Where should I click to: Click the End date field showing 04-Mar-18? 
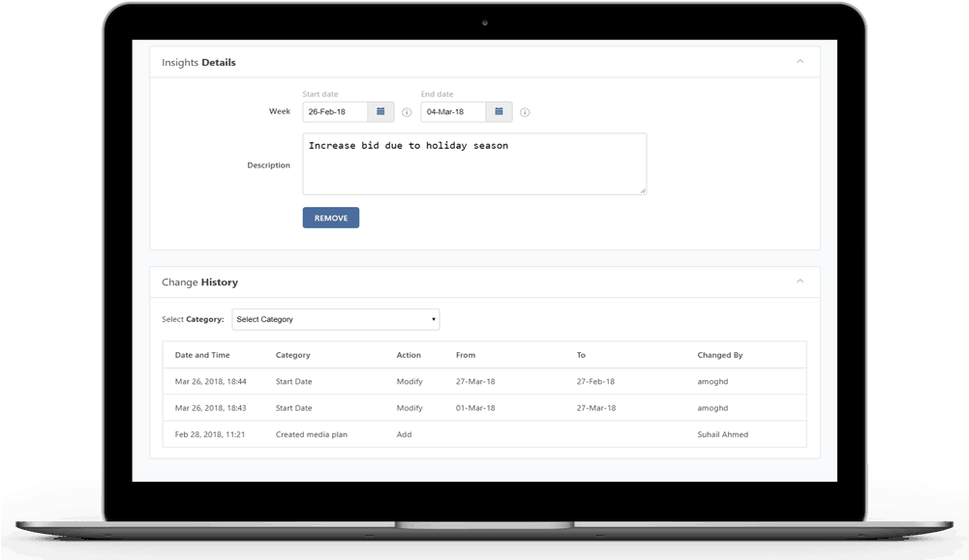click(x=454, y=112)
